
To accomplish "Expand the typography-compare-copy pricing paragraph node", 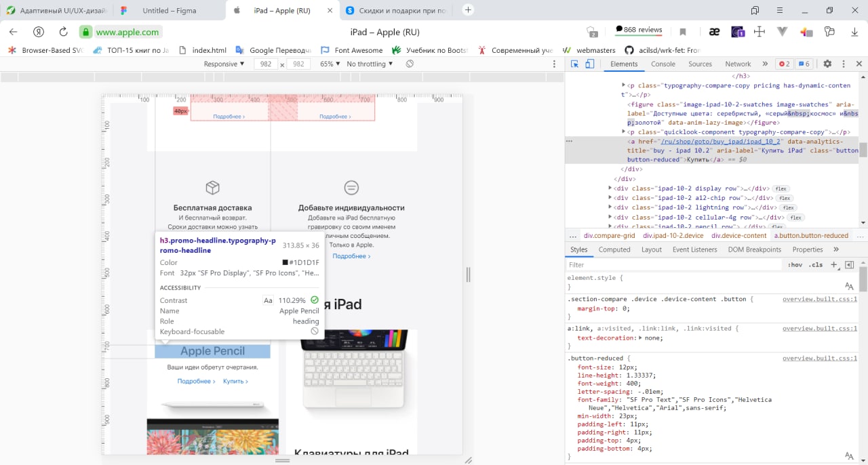I will (x=624, y=85).
